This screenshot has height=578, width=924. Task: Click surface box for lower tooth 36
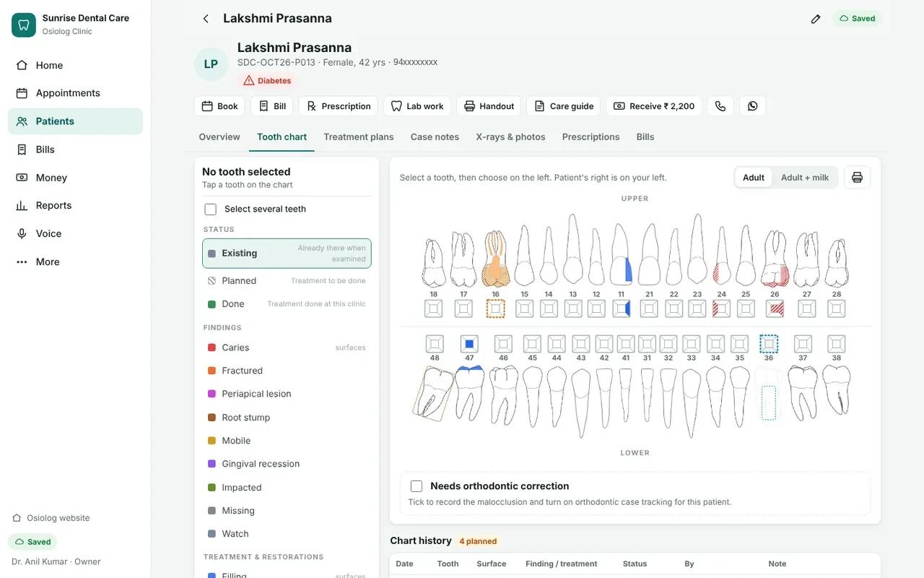[x=769, y=344]
